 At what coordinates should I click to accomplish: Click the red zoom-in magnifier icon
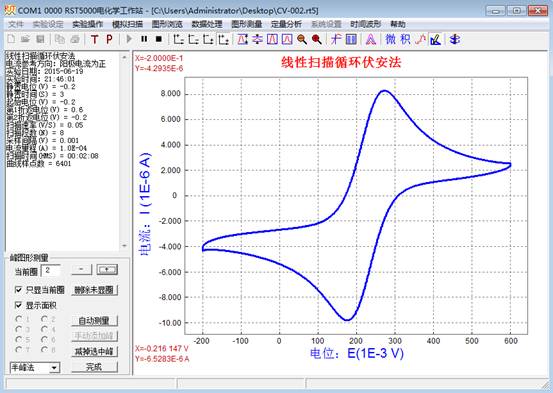[317, 39]
